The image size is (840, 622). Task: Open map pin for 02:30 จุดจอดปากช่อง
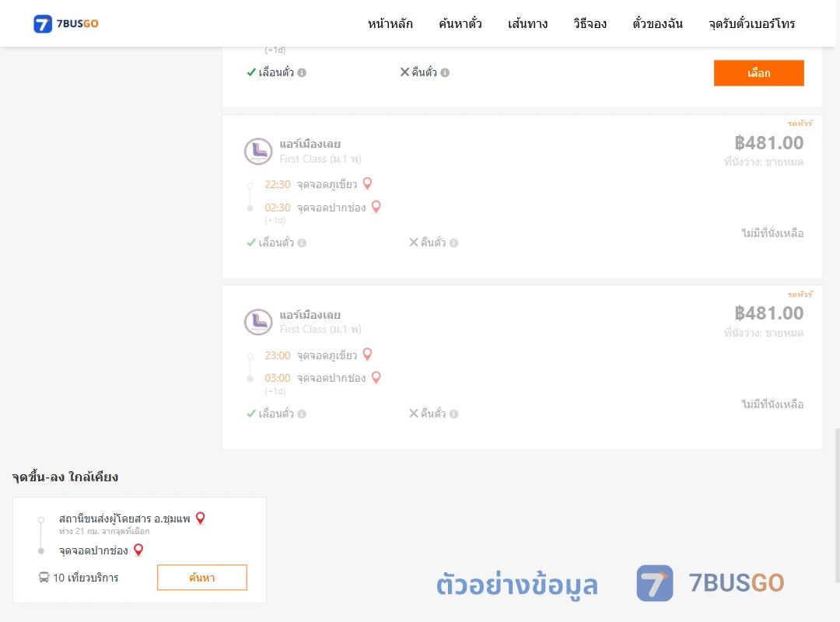376,207
